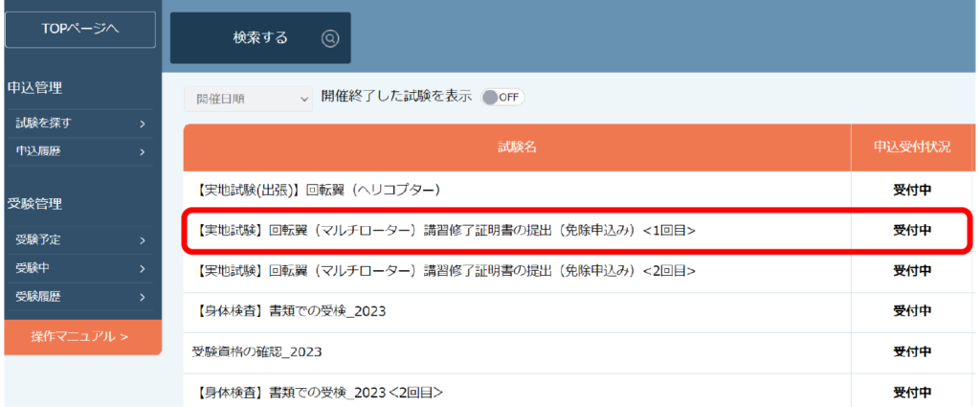Image resolution: width=980 pixels, height=407 pixels.
Task: Click chevron arrow beside 受験履歴
Action: click(x=142, y=298)
